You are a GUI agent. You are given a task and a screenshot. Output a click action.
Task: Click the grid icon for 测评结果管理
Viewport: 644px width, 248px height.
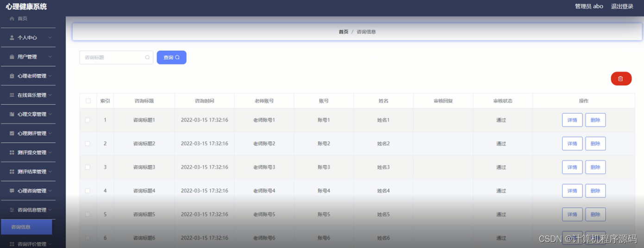[x=12, y=172]
